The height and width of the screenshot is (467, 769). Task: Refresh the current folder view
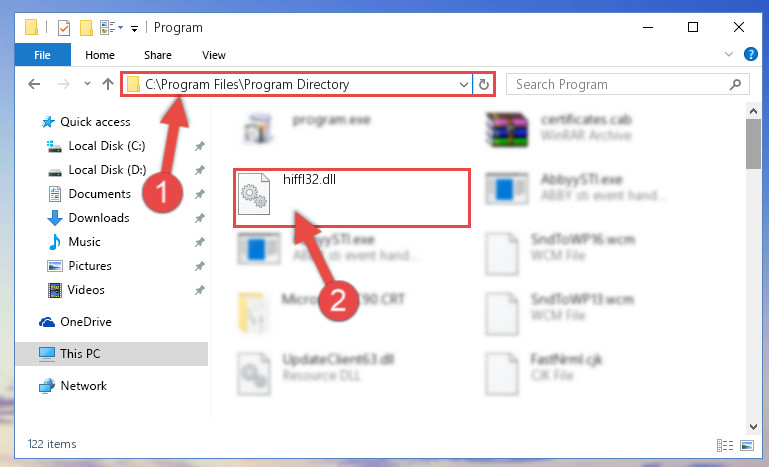(x=484, y=84)
